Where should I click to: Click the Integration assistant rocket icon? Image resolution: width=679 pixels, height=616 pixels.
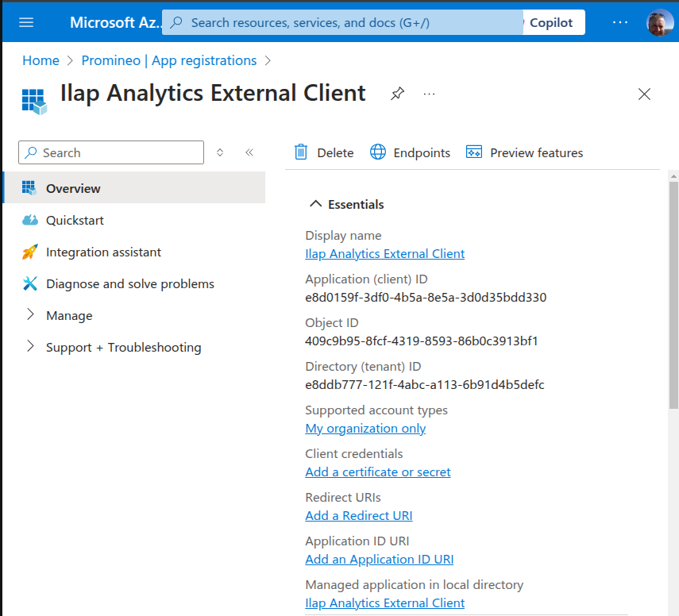point(30,252)
